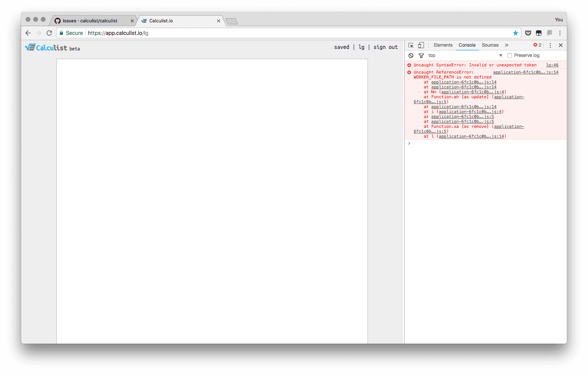Click the 'beta' label beside the logo
The image size is (588, 374).
(75, 49)
